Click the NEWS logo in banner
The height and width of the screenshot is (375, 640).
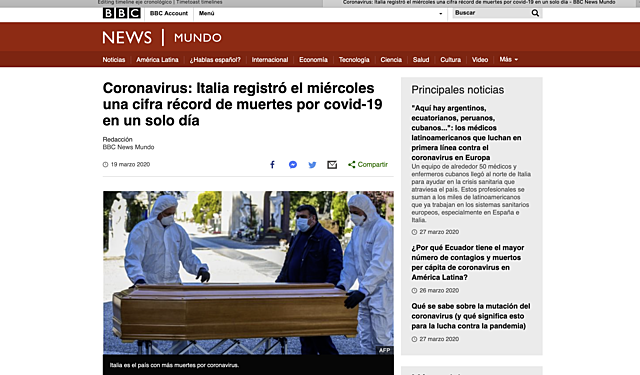click(x=127, y=38)
